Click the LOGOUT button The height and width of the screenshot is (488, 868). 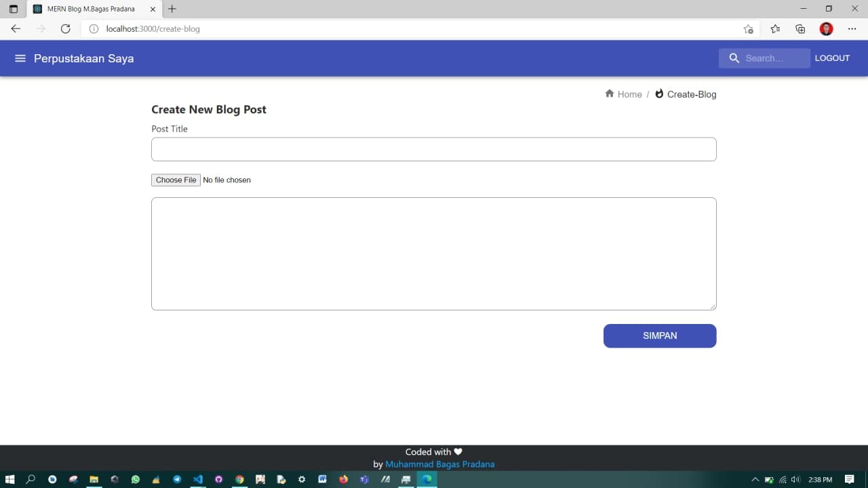click(832, 58)
